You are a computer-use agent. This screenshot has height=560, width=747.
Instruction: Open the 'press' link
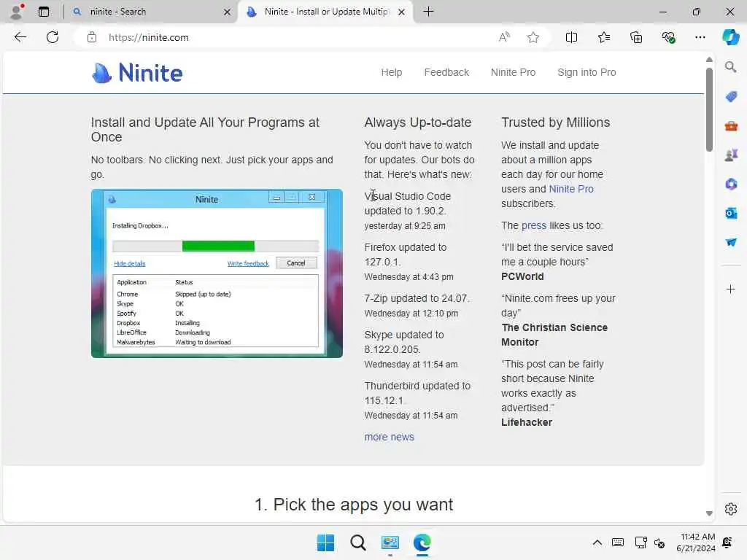pos(533,225)
